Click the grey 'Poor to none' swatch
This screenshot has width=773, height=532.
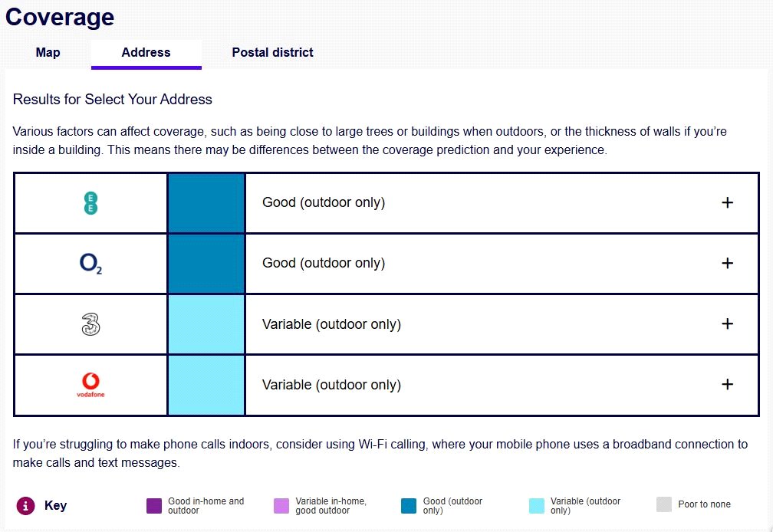tap(663, 504)
